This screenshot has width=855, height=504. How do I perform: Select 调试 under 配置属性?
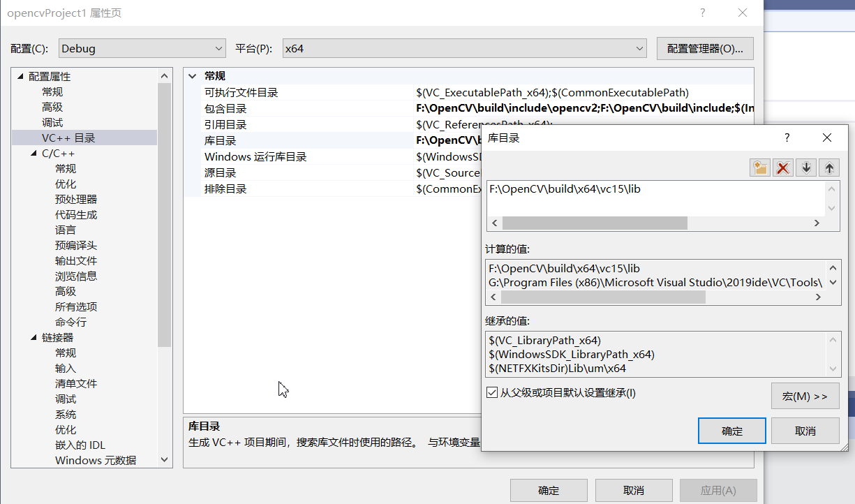click(x=52, y=121)
